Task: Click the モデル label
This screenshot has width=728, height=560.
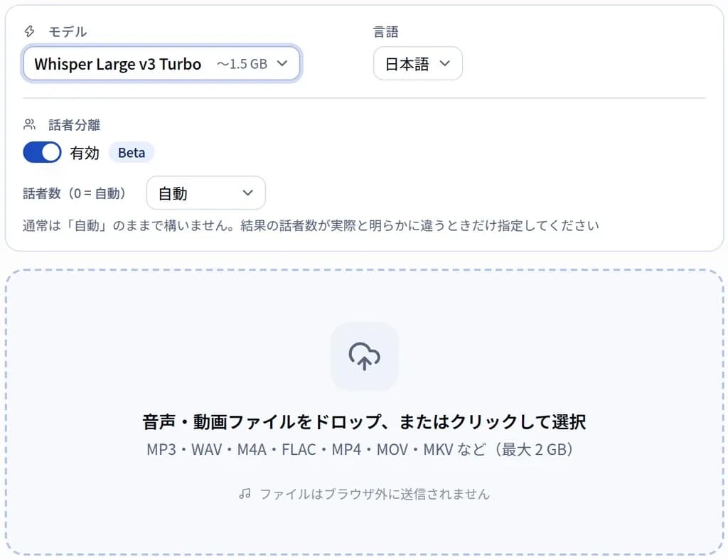Action: point(68,31)
